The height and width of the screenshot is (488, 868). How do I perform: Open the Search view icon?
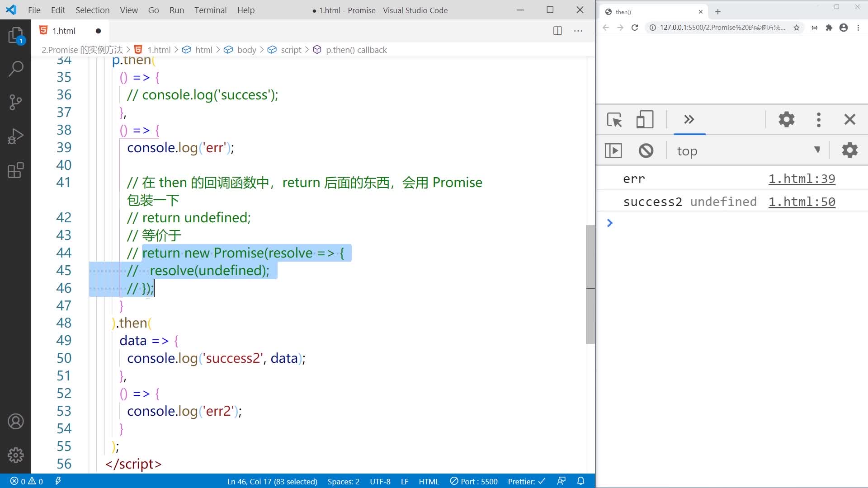coord(15,69)
